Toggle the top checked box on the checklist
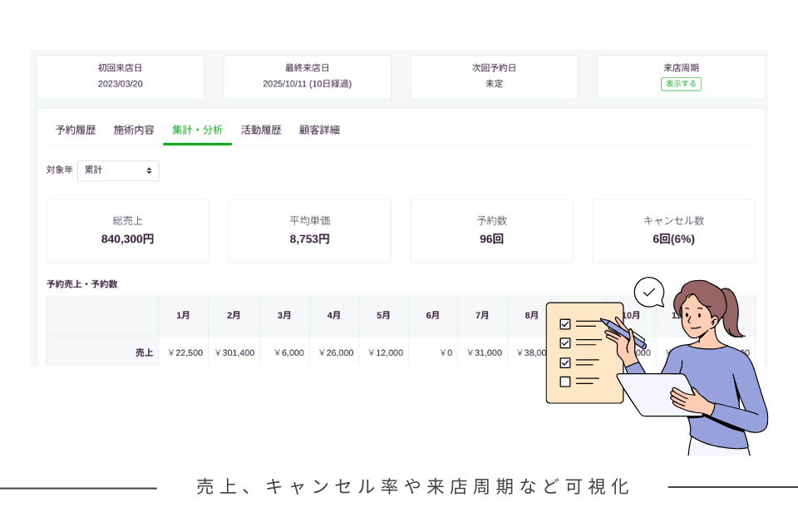The width and height of the screenshot is (798, 532). [565, 324]
